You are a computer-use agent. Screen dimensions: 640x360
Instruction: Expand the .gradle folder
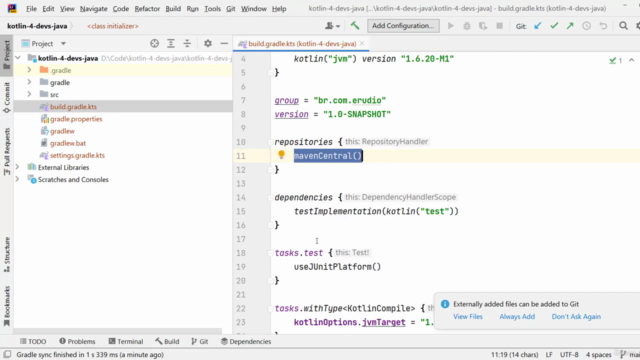29,70
